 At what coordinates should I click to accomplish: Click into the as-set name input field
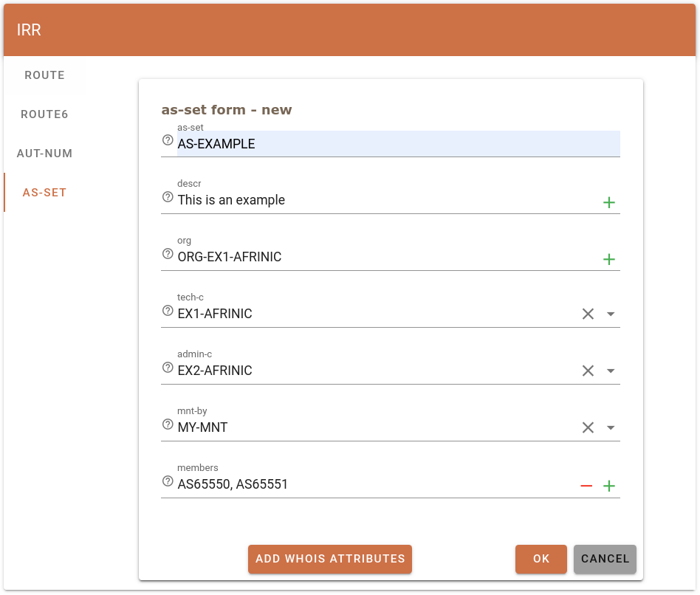[x=397, y=144]
